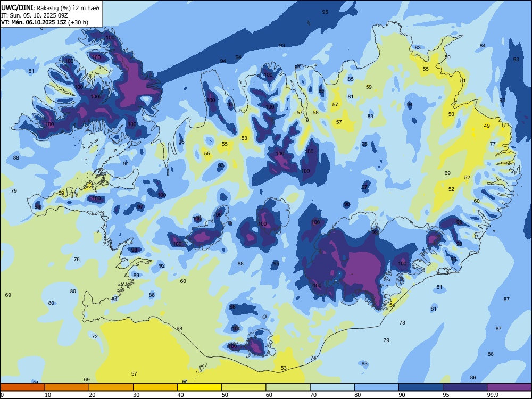Click the 0–10 dark orange legend swatch
This screenshot has width=532, height=399.
[22, 387]
